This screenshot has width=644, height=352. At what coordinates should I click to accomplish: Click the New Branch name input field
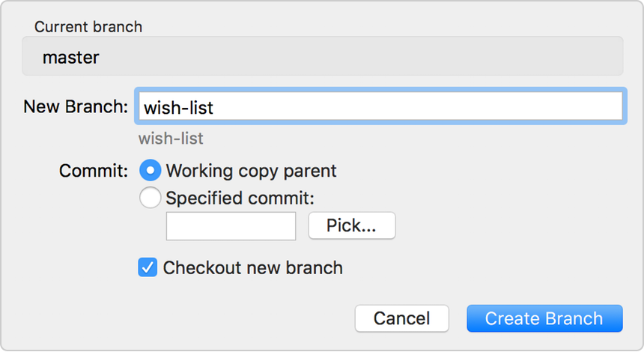tap(378, 106)
